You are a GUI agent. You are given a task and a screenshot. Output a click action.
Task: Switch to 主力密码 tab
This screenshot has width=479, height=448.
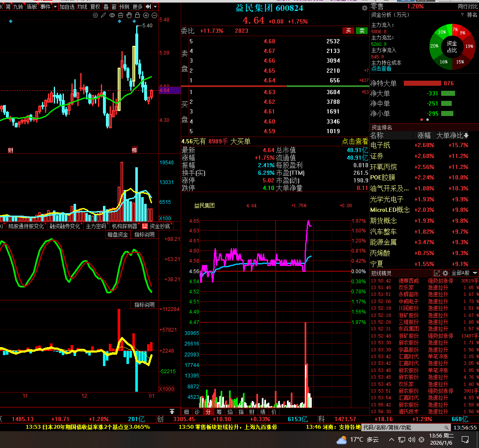[x=96, y=226]
